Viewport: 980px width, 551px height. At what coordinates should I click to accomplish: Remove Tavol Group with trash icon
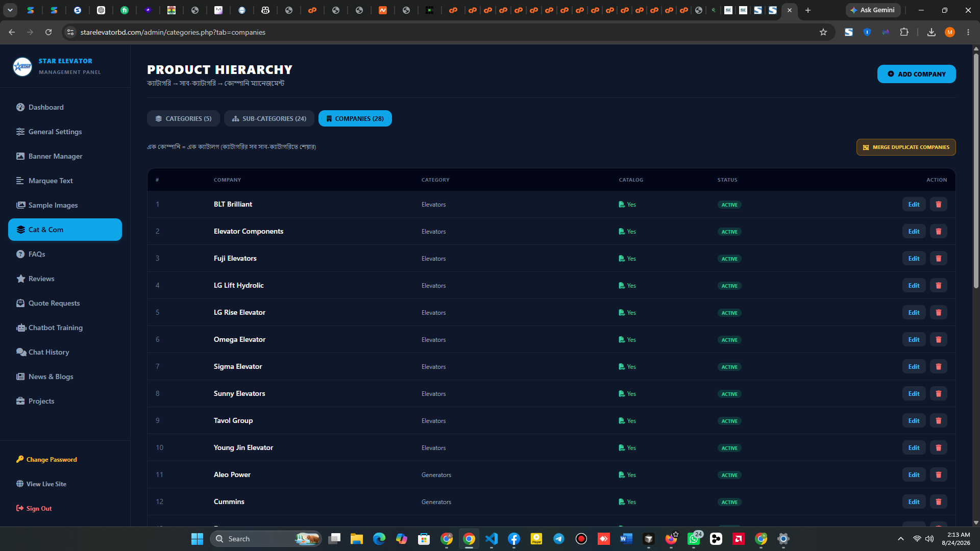[938, 421]
